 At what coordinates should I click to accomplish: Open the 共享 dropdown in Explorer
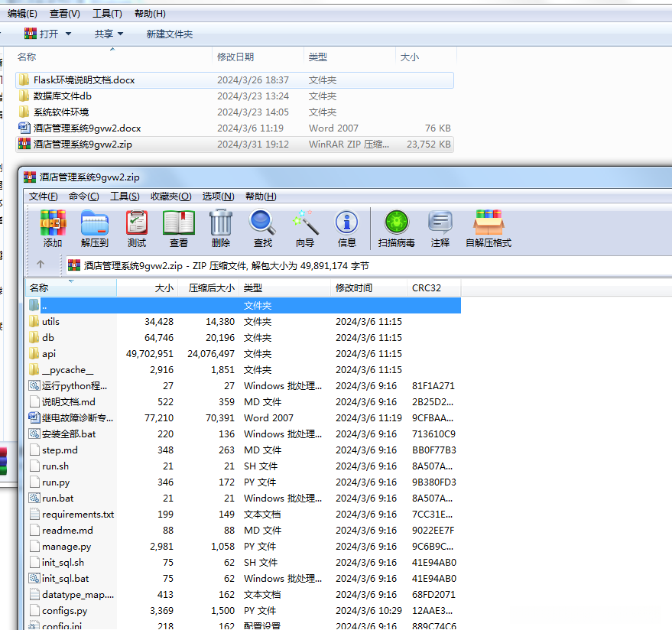tap(109, 34)
